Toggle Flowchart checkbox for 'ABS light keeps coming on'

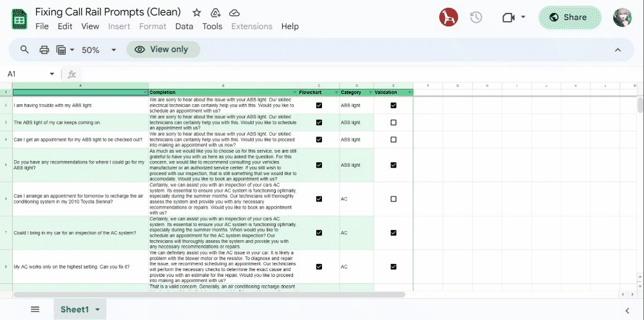click(319, 122)
